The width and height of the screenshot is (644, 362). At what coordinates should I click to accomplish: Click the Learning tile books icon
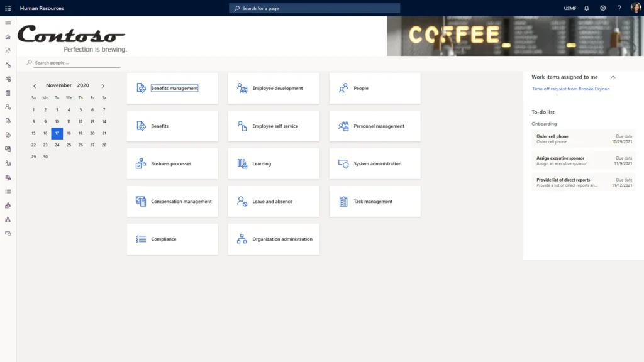[241, 163]
